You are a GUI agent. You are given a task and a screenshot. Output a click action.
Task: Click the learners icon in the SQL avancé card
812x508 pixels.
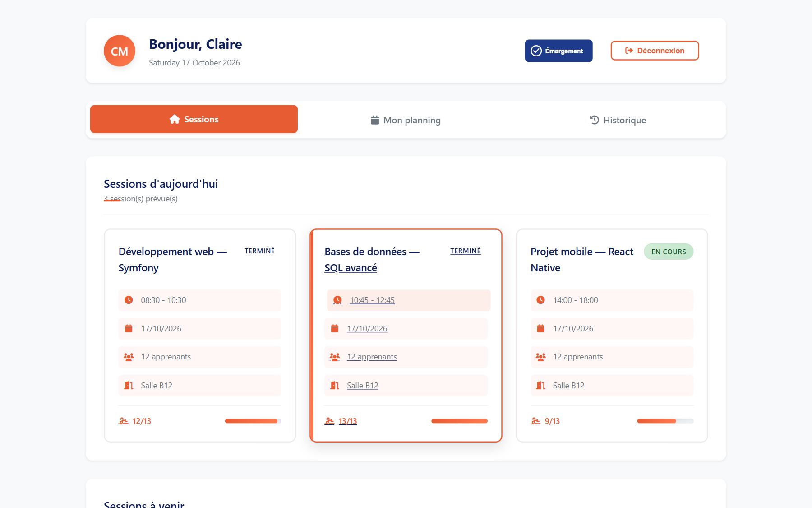point(335,357)
